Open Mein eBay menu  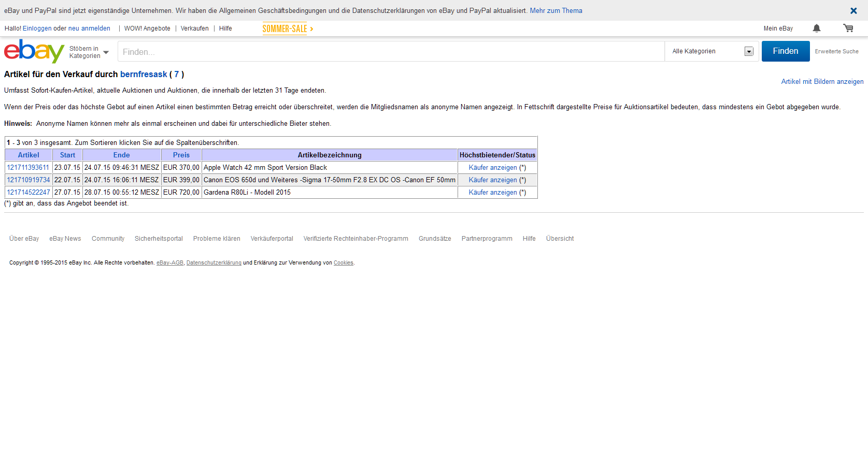click(x=778, y=28)
